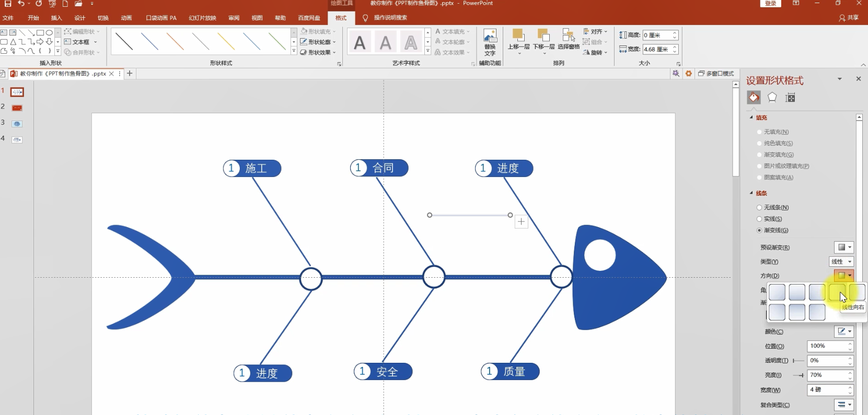Select No fill (无填充) radio option
This screenshot has width=868, height=415.
click(x=759, y=132)
